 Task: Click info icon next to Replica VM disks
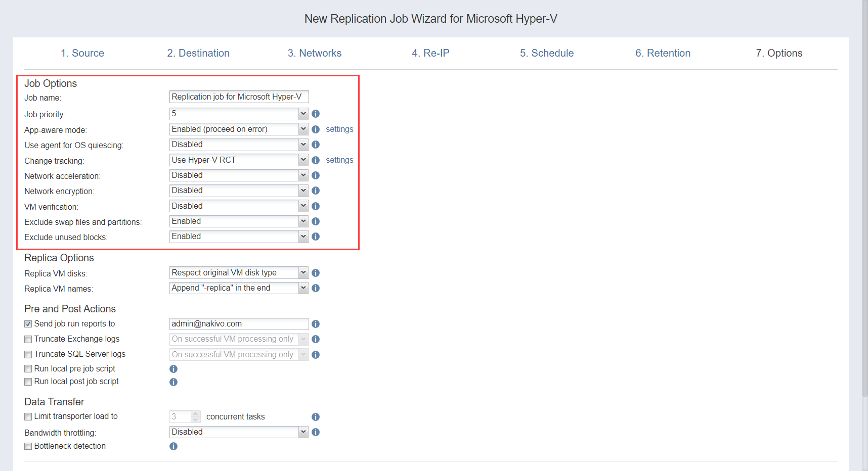[x=316, y=273]
